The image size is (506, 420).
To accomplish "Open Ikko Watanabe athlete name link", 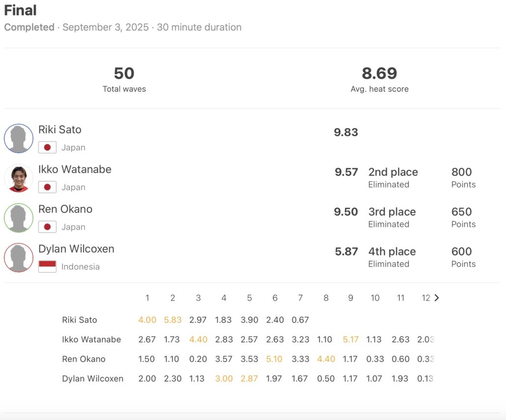I will point(75,169).
